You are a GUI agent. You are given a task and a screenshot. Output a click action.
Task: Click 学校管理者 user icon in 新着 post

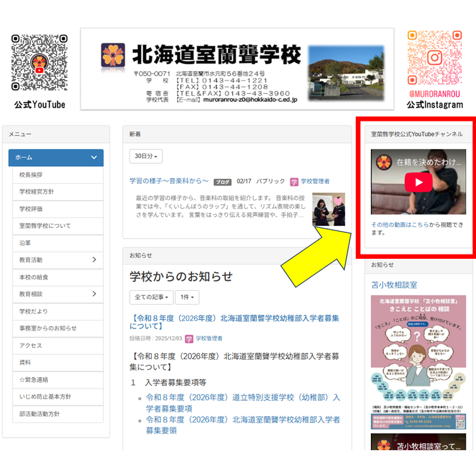294,181
